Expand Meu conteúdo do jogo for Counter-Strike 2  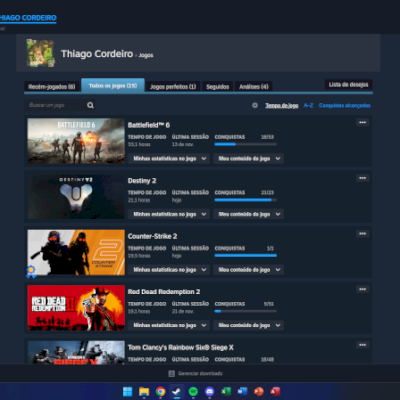pyautogui.click(x=249, y=270)
